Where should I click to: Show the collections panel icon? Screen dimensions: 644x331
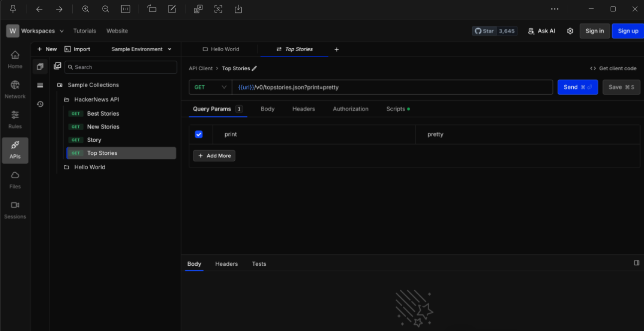(x=40, y=67)
